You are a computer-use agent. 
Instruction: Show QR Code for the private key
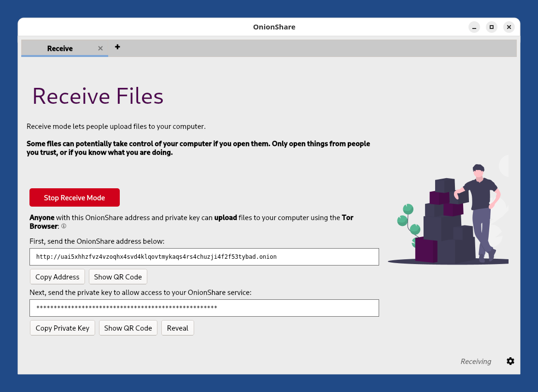(x=128, y=328)
